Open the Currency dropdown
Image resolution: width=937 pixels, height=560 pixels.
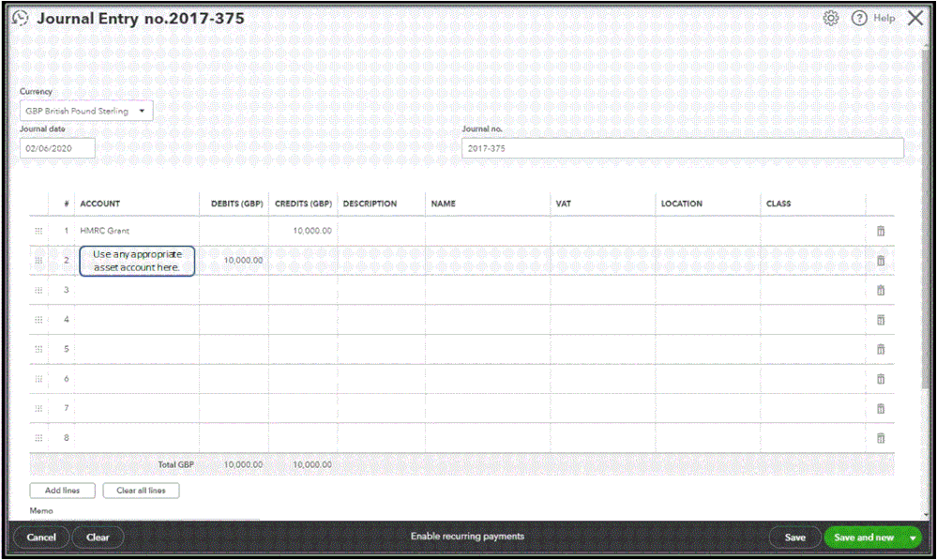coord(86,111)
